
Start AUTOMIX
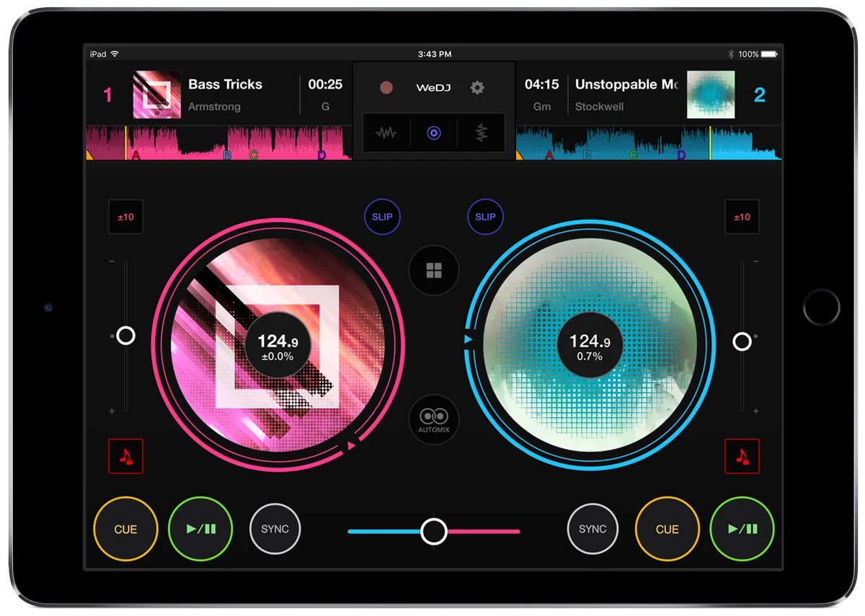[433, 419]
